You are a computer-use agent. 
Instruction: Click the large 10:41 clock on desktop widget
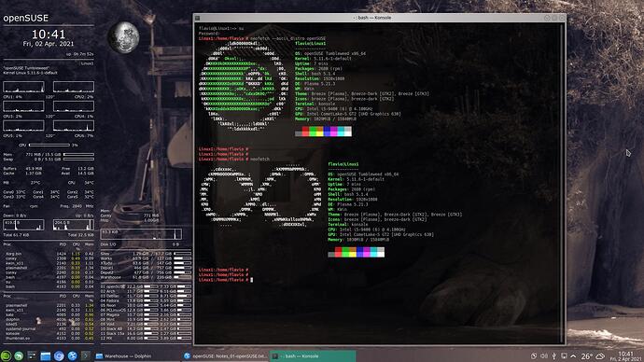click(x=49, y=35)
